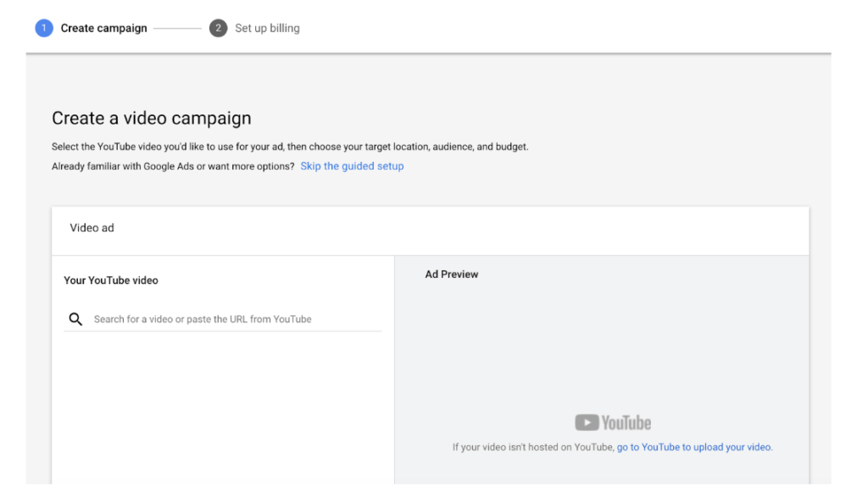Screen dimensions: 868x501
Task: Click the Your YouTube video label
Action: (x=111, y=280)
